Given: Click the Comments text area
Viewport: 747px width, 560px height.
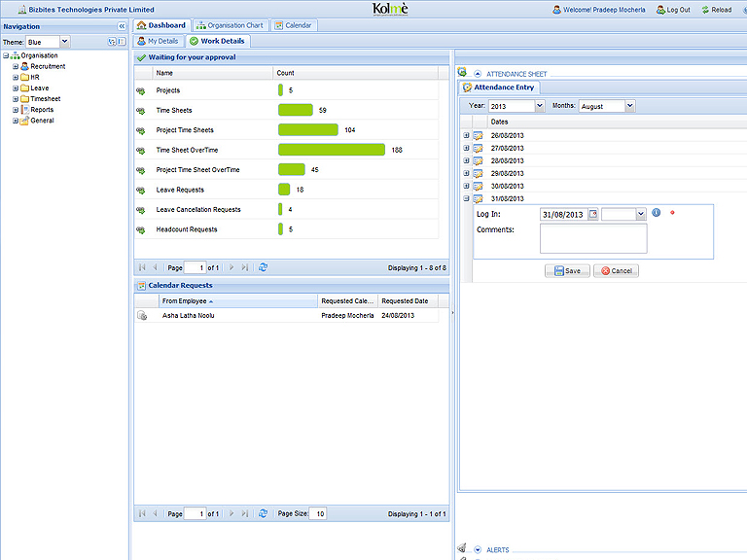Looking at the screenshot, I should click(593, 238).
